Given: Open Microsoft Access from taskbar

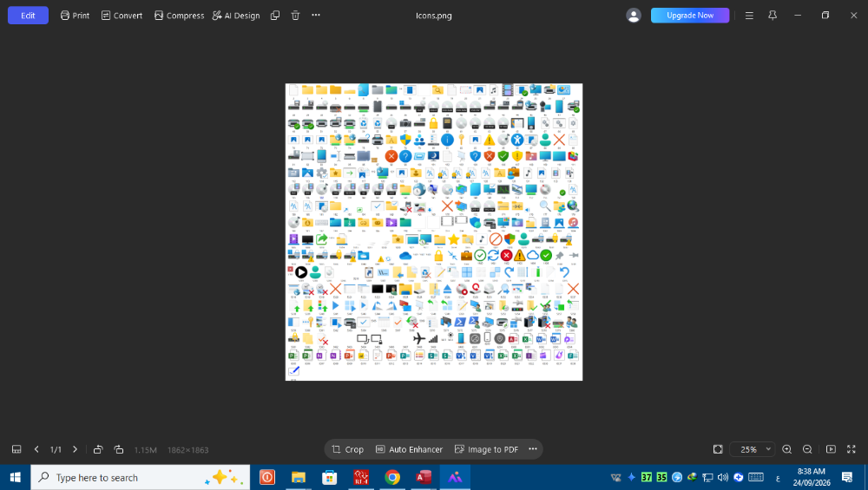Looking at the screenshot, I should tap(424, 477).
